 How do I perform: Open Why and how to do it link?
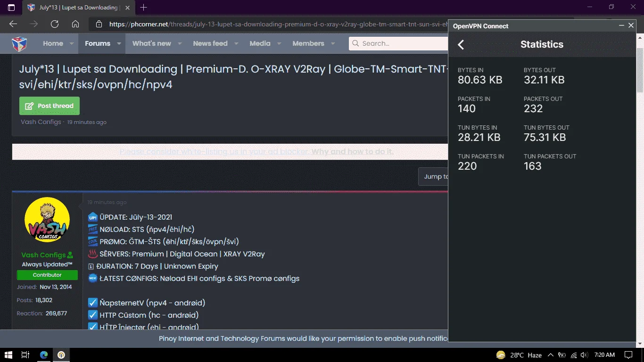pyautogui.click(x=353, y=152)
